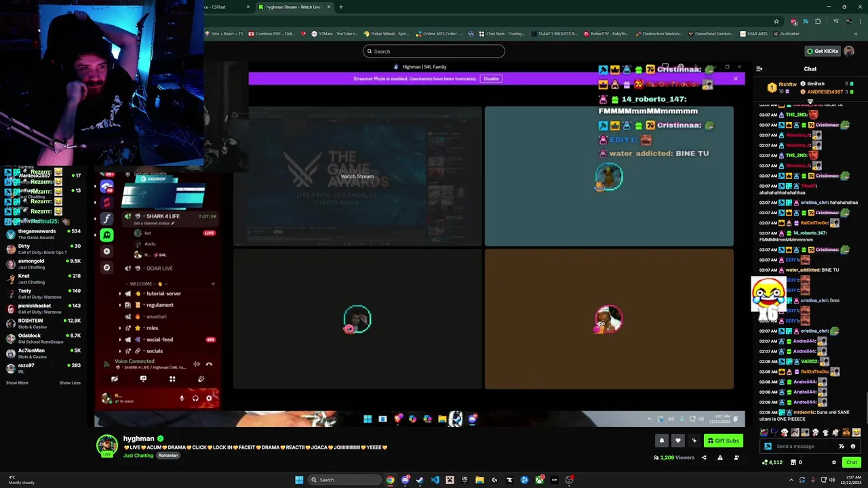868x488 pixels.
Task: Click Show Less under recommended channels
Action: [x=70, y=383]
